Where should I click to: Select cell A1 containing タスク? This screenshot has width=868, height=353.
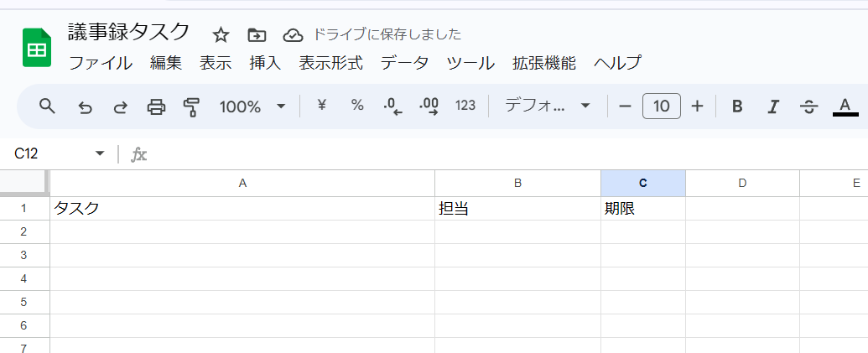tap(242, 209)
